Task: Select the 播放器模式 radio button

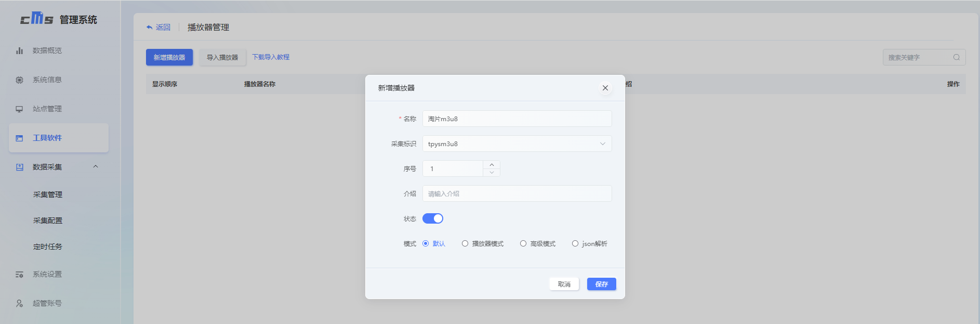Action: point(465,243)
